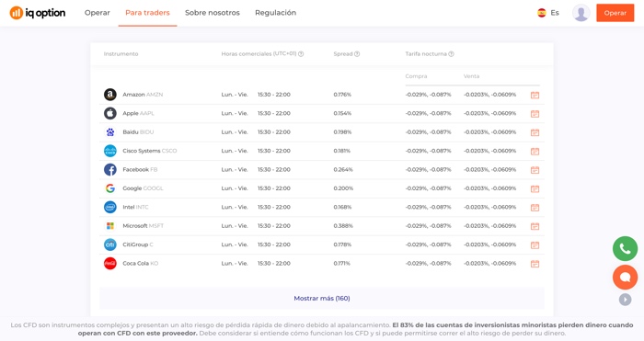644x341 pixels.
Task: Open the Es language selector
Action: [x=548, y=13]
